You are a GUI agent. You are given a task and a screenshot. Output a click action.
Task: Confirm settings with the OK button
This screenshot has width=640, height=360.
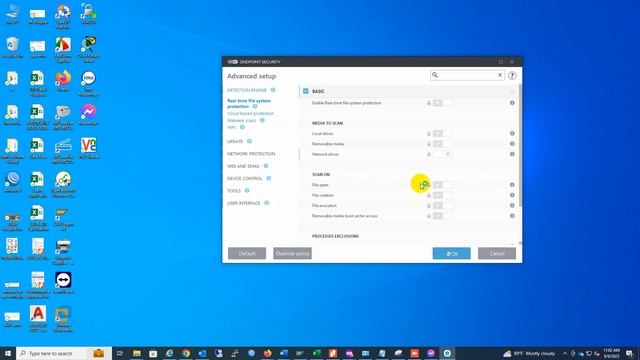pyautogui.click(x=451, y=253)
